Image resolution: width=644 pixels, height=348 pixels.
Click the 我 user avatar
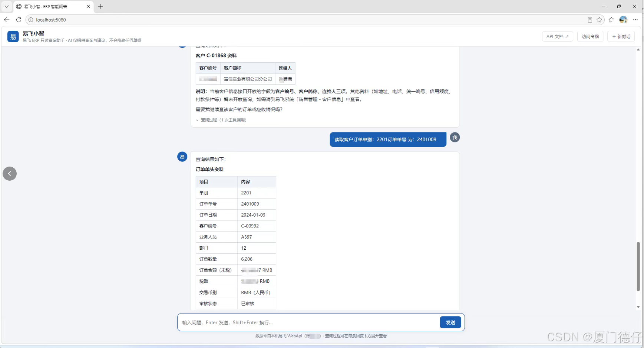click(x=455, y=138)
